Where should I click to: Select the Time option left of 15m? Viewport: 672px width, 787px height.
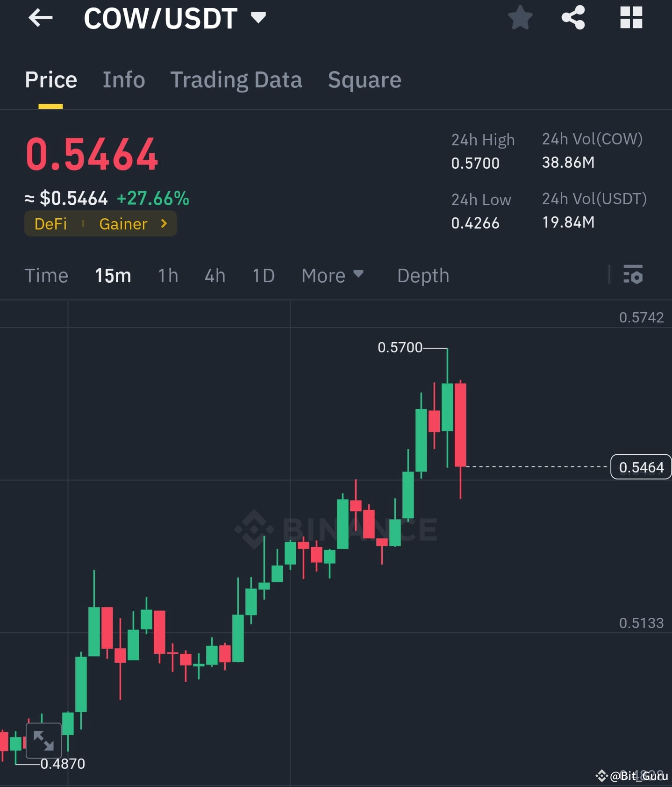point(46,276)
